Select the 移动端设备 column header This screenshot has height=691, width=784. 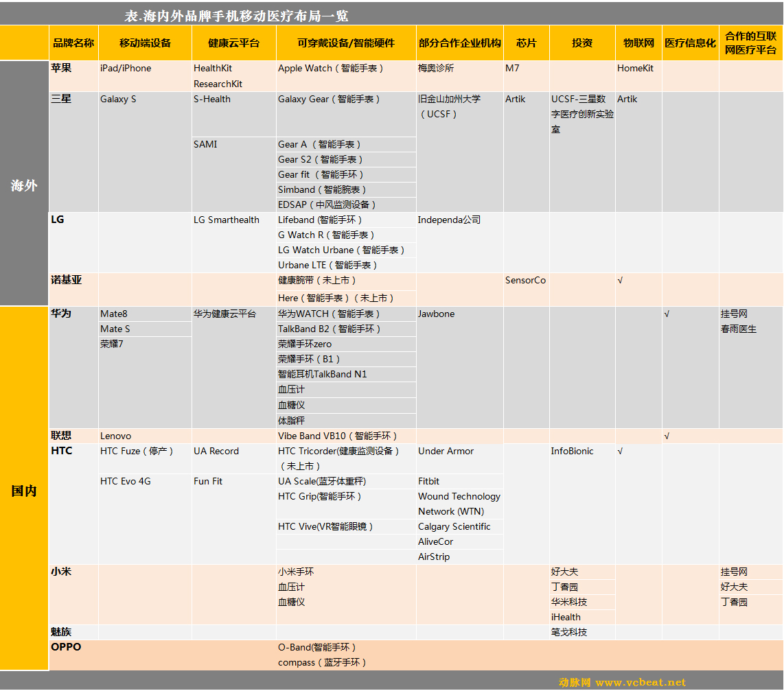(x=145, y=43)
